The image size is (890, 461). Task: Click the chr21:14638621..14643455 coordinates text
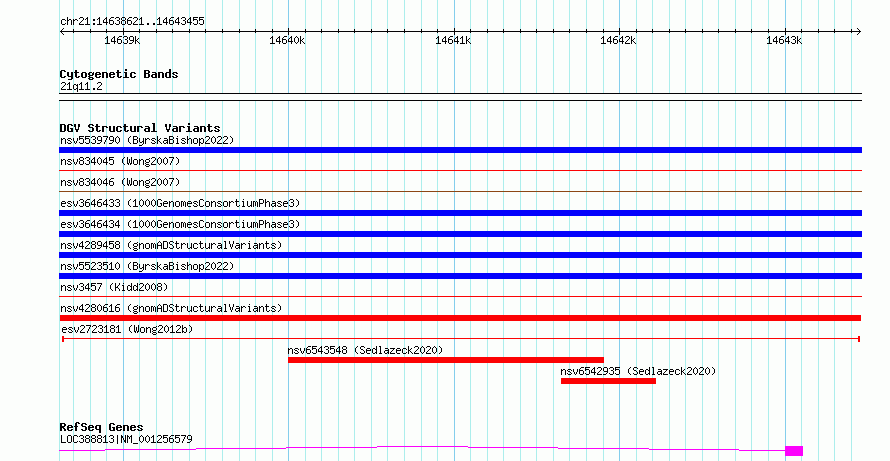(132, 22)
